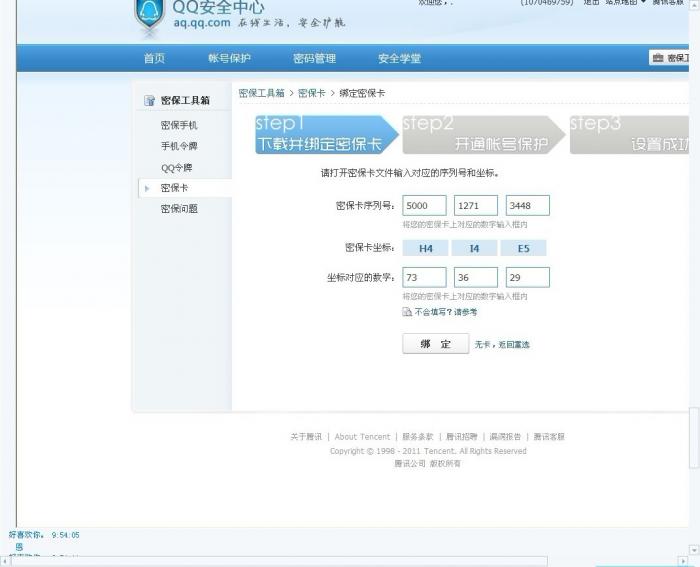Open the 服务条款 footer link
The image size is (700, 567).
pos(418,437)
